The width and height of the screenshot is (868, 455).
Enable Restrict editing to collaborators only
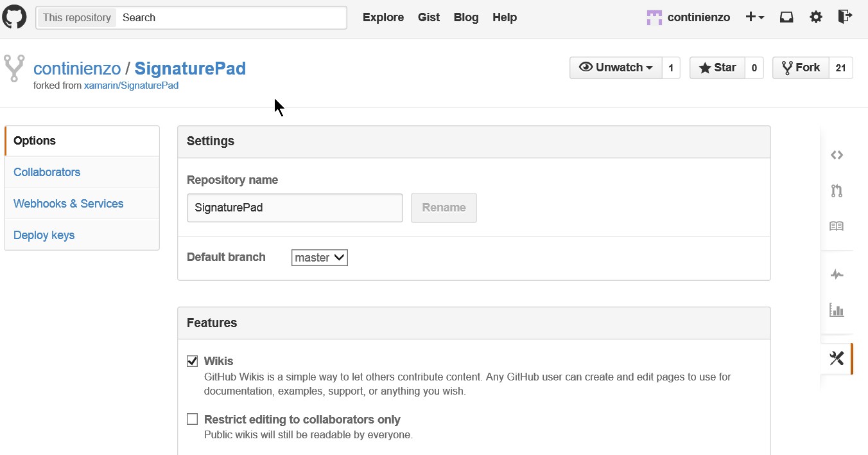[192, 419]
